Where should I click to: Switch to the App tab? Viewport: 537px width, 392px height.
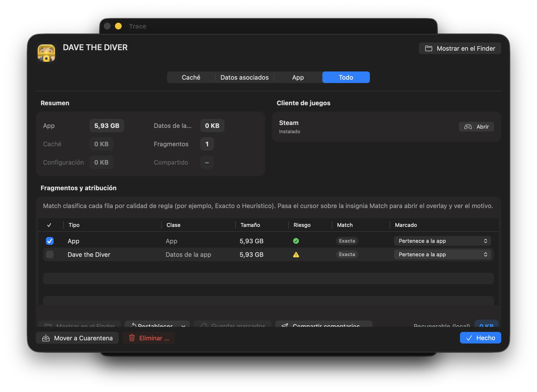298,77
